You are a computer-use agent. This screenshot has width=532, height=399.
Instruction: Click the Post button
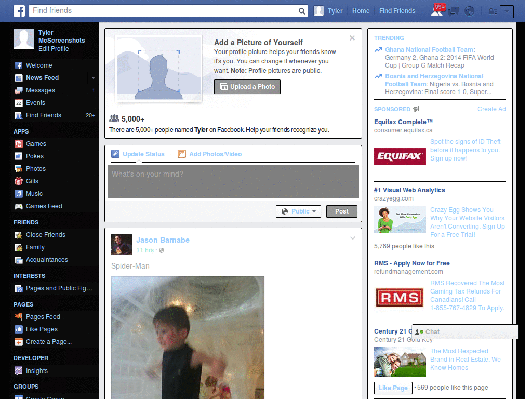pos(342,211)
